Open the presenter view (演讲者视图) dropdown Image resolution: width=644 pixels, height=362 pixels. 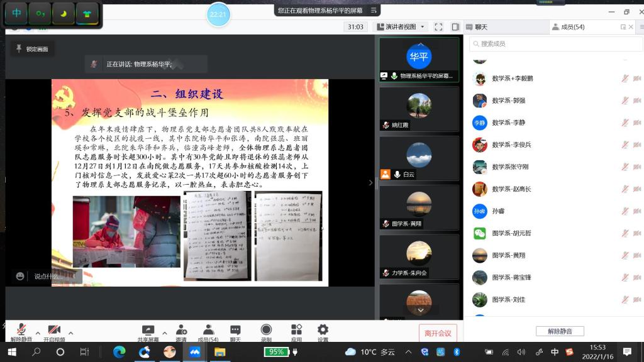[x=400, y=27]
